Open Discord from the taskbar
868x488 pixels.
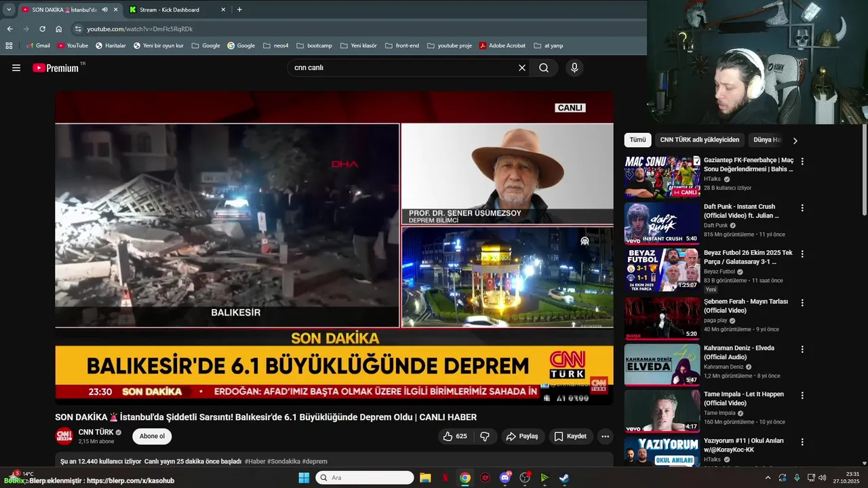pyautogui.click(x=505, y=478)
